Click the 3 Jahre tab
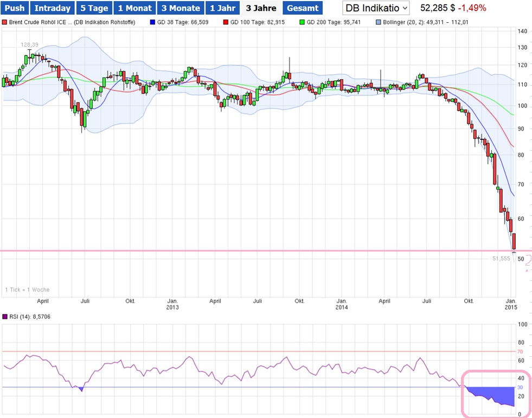 coord(261,8)
